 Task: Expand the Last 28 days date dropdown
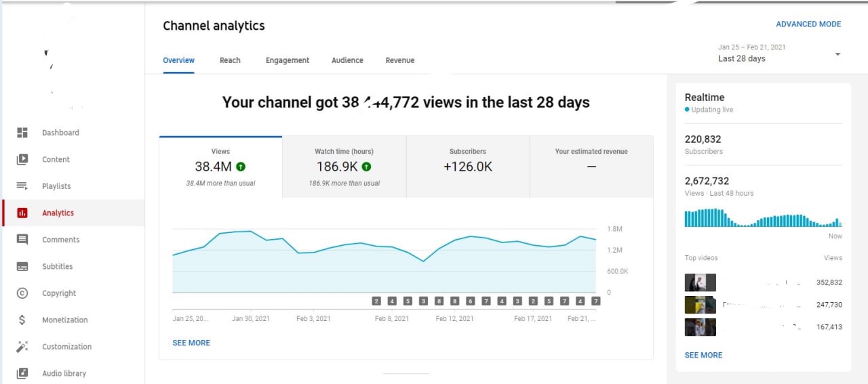(837, 54)
